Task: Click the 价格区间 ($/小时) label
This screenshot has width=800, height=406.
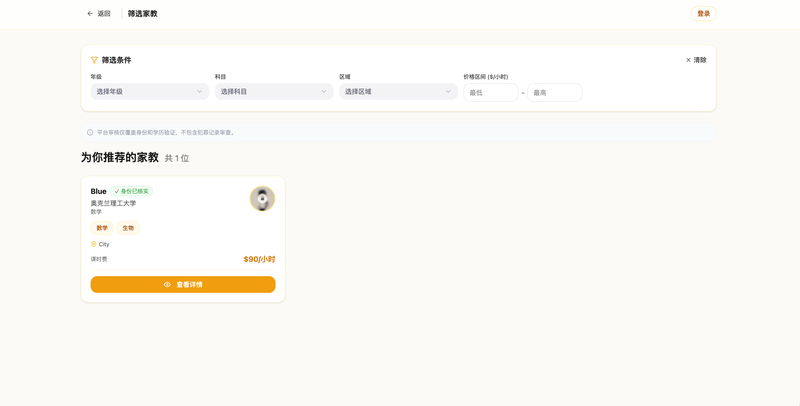Action: (x=486, y=77)
